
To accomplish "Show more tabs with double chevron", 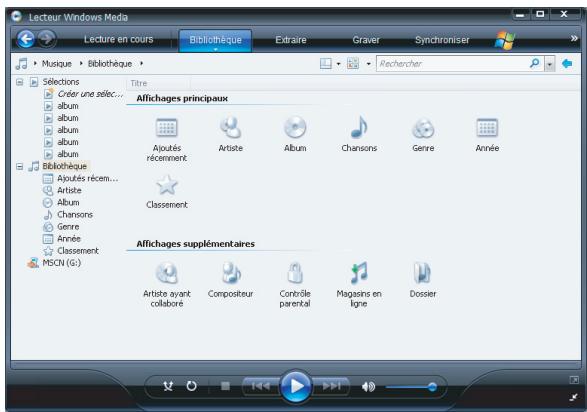I will point(574,38).
